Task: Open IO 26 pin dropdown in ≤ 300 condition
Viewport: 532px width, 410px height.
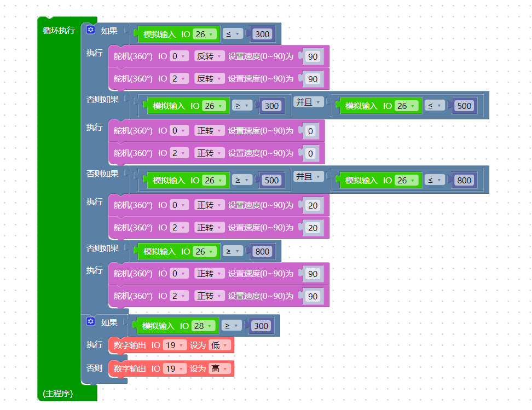Action: pos(205,34)
